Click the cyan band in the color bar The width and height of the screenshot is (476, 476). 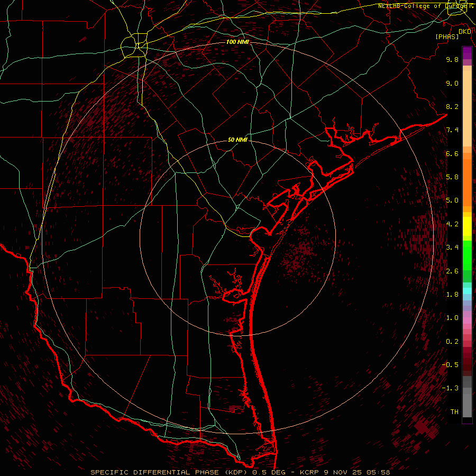(467, 291)
